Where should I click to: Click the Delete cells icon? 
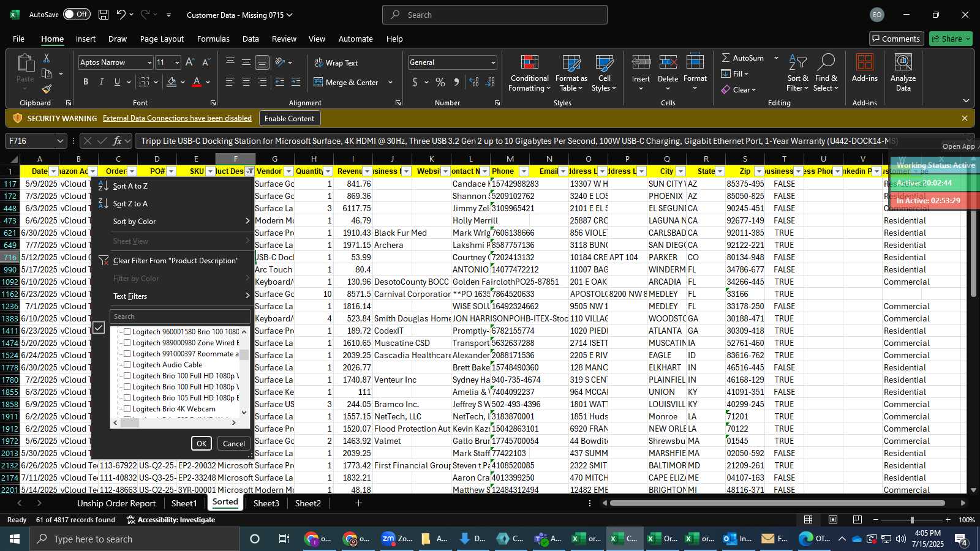point(668,63)
